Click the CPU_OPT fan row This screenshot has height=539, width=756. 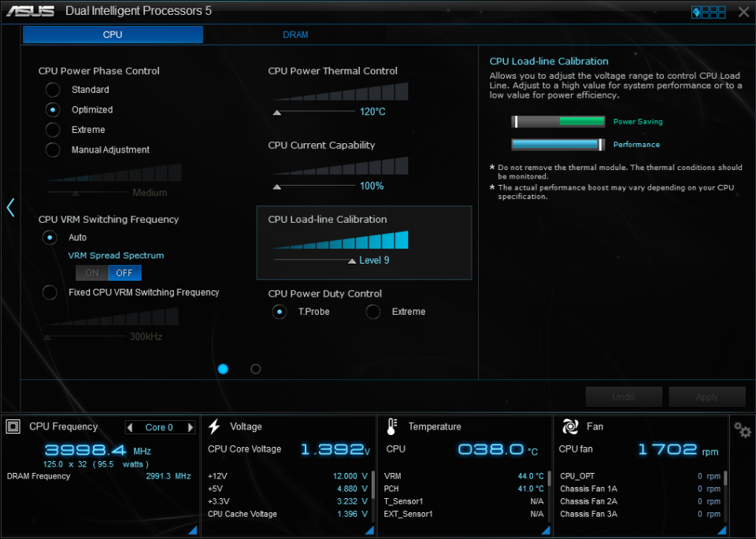pos(640,476)
